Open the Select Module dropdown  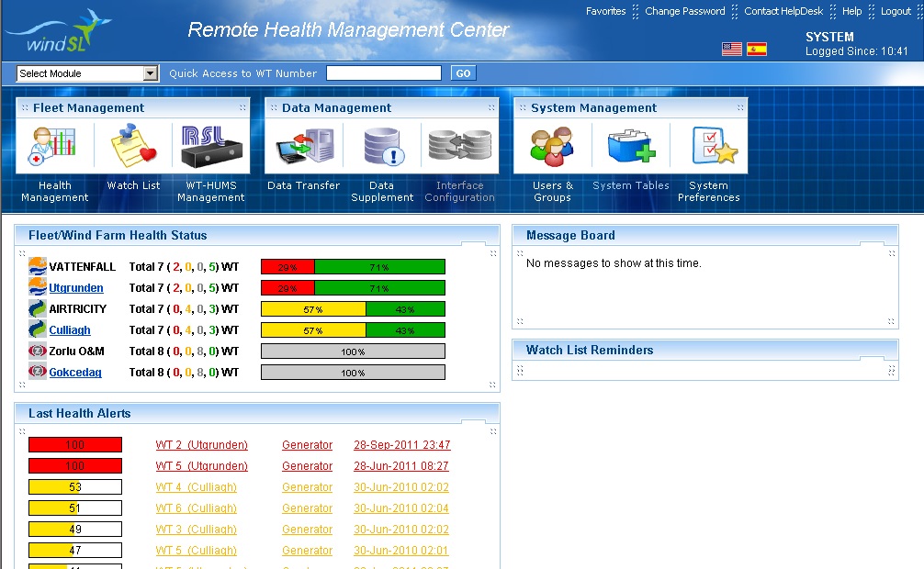(87, 73)
